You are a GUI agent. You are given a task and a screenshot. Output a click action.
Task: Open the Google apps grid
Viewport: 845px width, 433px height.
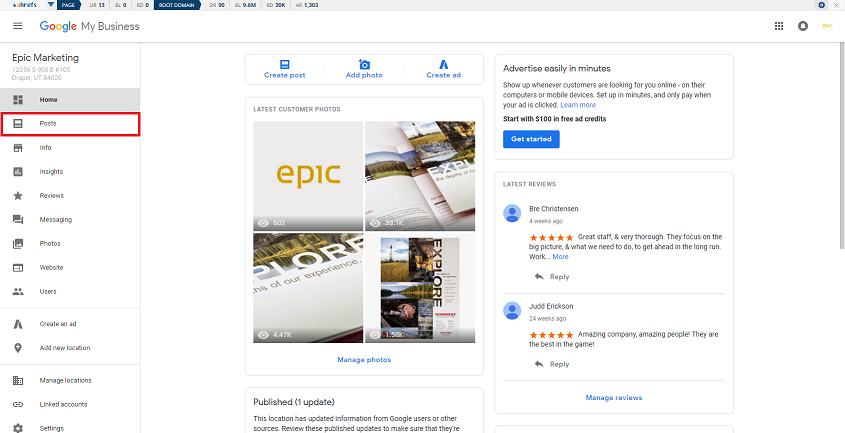pos(779,26)
